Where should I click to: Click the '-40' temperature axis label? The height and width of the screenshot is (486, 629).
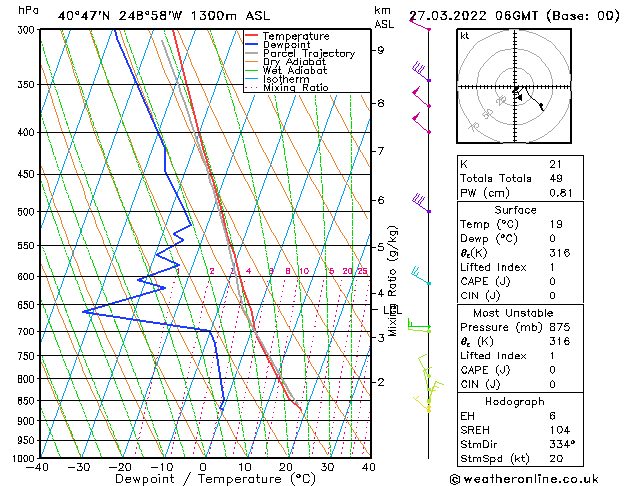37,467
